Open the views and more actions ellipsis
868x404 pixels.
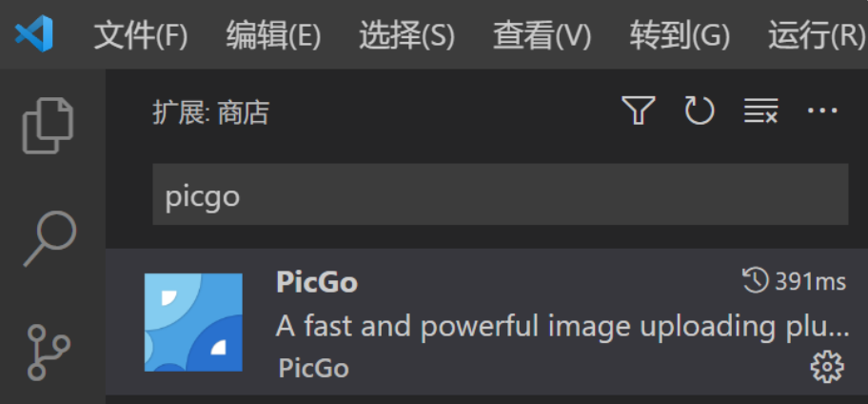(822, 111)
